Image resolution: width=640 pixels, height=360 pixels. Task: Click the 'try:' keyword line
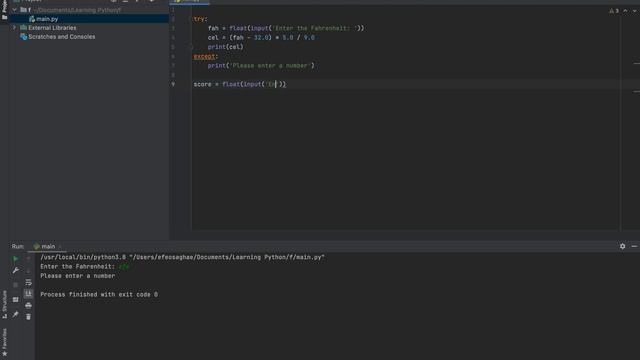[x=200, y=19]
